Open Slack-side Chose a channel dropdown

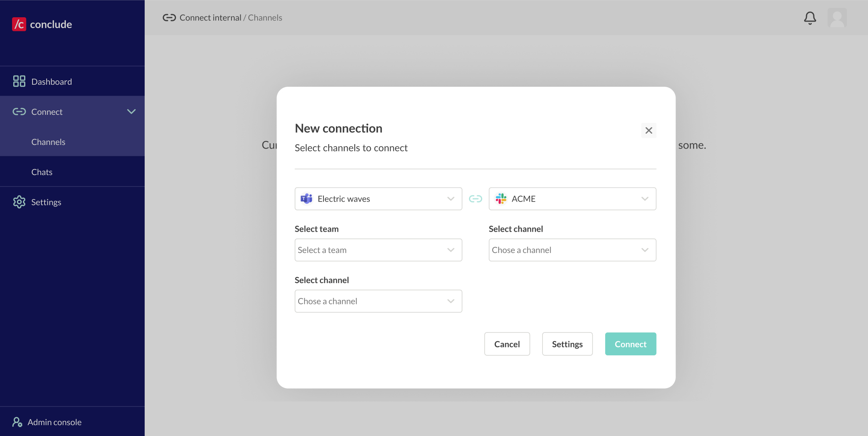point(572,250)
